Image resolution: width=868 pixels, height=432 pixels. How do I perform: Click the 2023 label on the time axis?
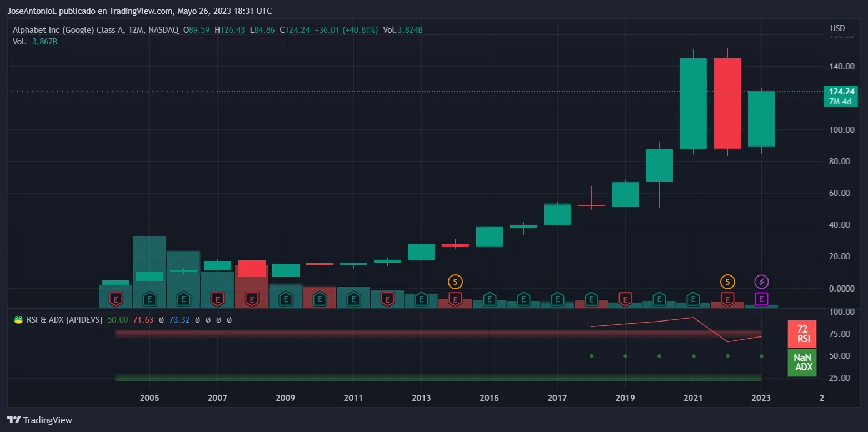761,398
